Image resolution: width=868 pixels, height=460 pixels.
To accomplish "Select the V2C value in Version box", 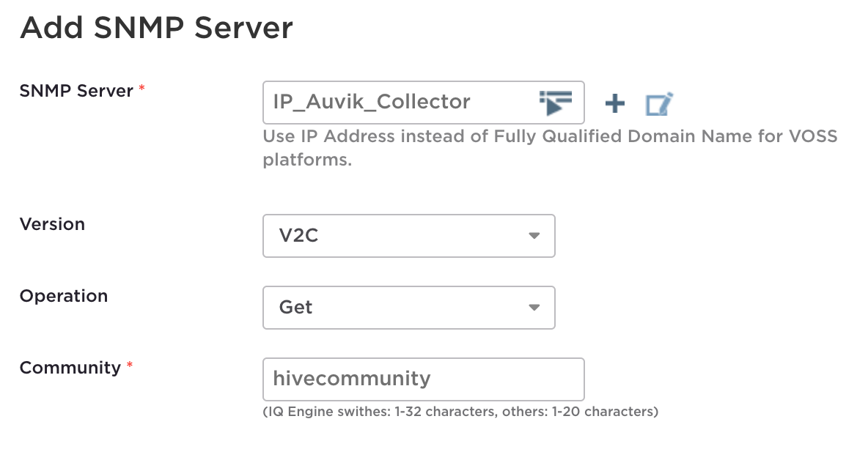I will 299,236.
